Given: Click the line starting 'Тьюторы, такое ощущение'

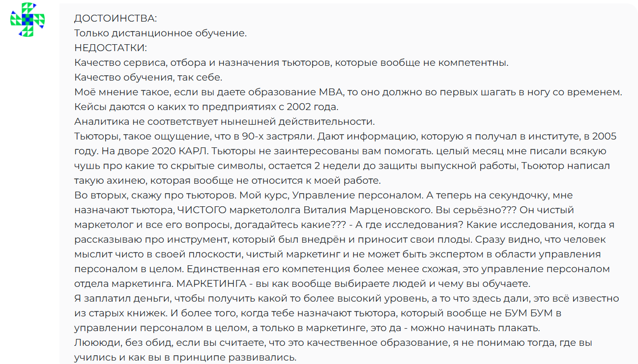Looking at the screenshot, I should pos(345,137).
